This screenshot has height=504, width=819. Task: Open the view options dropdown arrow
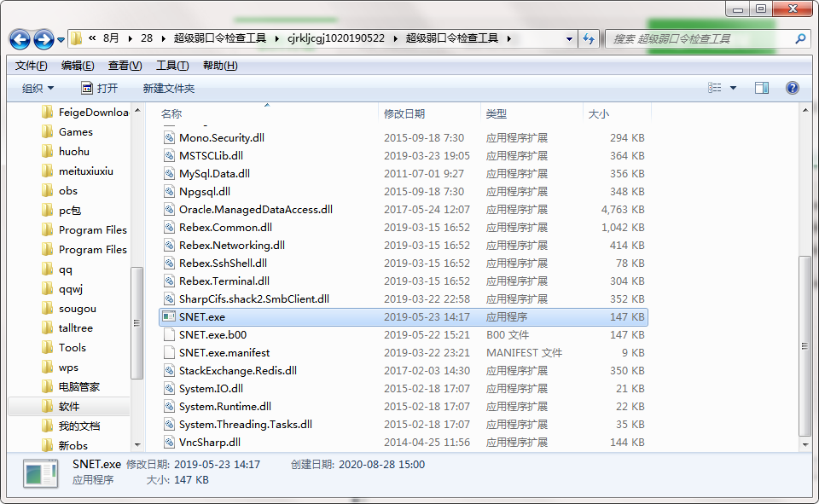pos(734,88)
